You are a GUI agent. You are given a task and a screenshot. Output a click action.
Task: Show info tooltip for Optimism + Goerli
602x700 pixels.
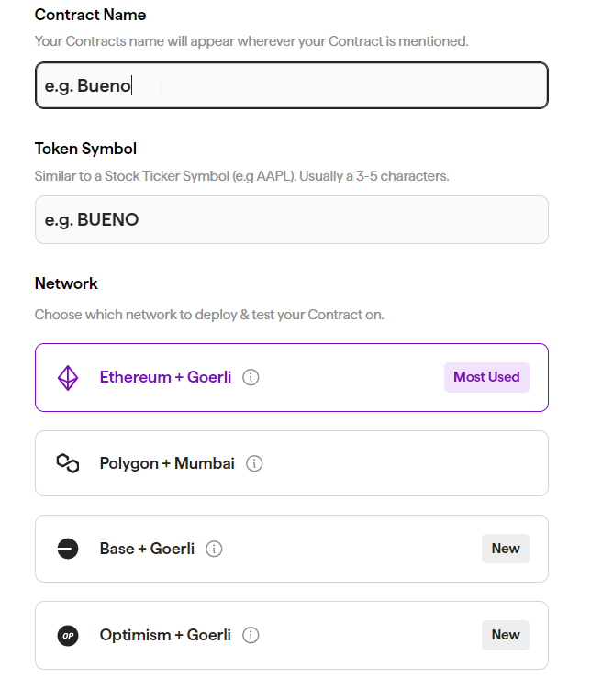tap(251, 635)
